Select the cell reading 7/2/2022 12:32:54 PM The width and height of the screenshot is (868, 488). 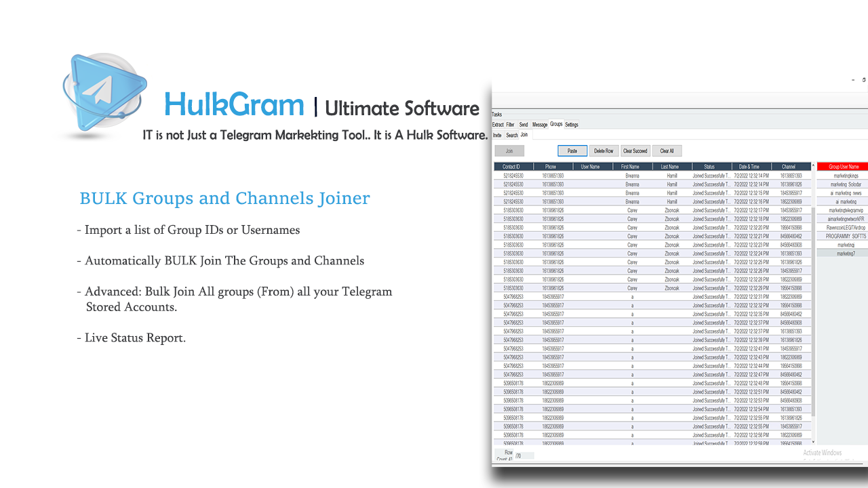(751, 409)
